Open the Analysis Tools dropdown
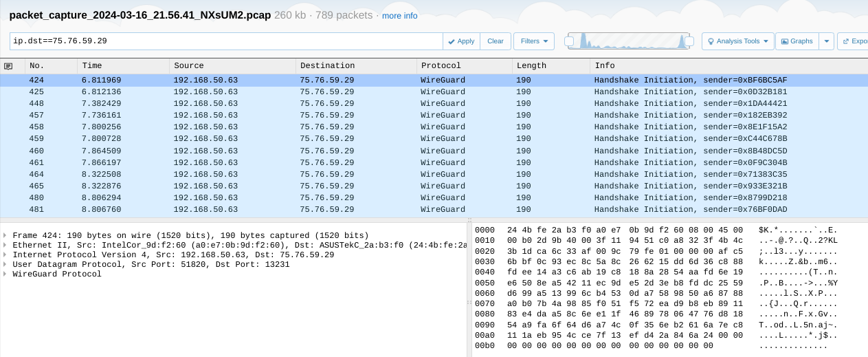Screen dimensions: 868x357 click(x=737, y=41)
